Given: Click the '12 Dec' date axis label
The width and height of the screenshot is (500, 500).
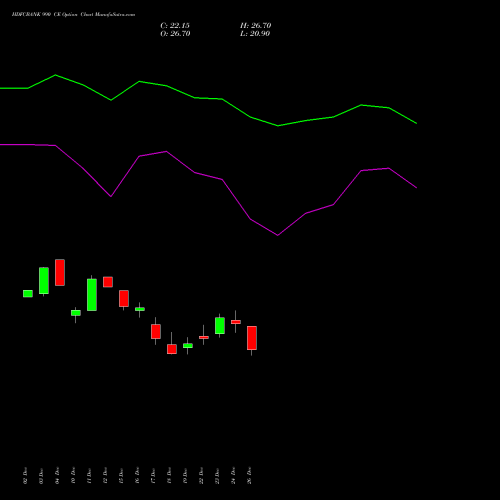Looking at the screenshot, I should (x=105, y=476).
